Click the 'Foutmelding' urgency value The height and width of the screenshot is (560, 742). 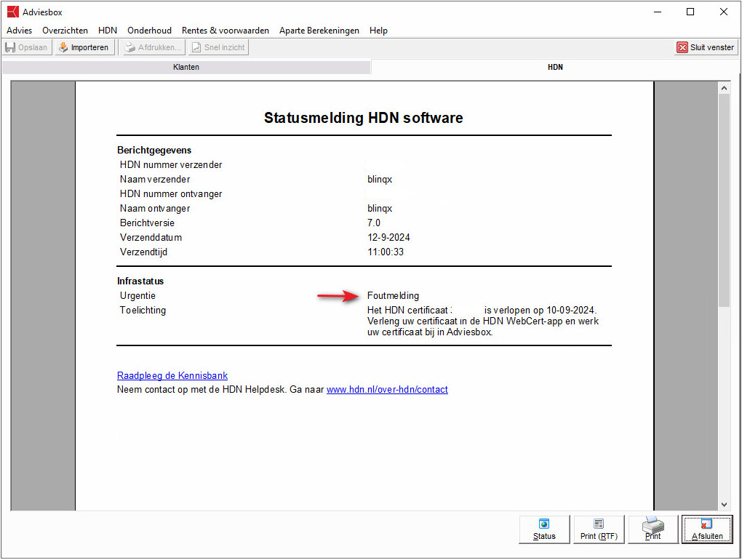393,295
